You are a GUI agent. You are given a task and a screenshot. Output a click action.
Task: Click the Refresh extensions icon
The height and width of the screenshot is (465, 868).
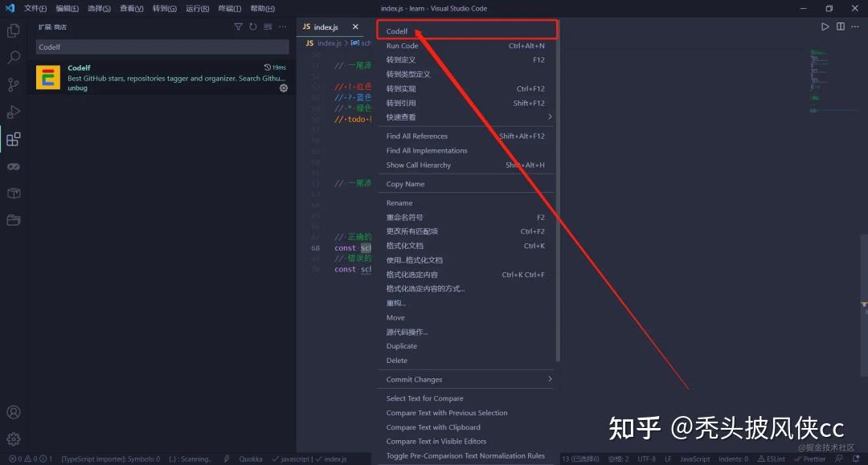(252, 27)
